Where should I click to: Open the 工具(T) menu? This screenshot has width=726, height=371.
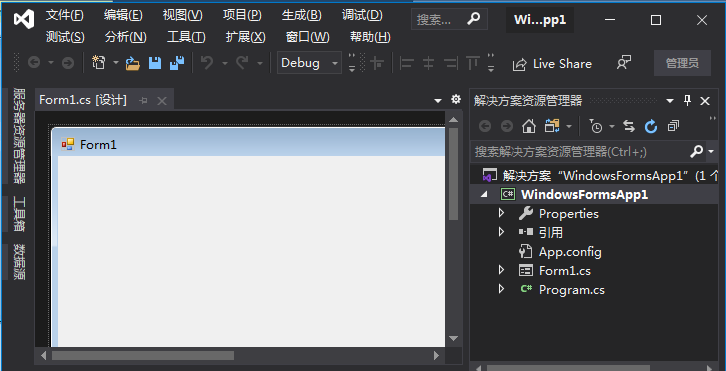(x=186, y=37)
